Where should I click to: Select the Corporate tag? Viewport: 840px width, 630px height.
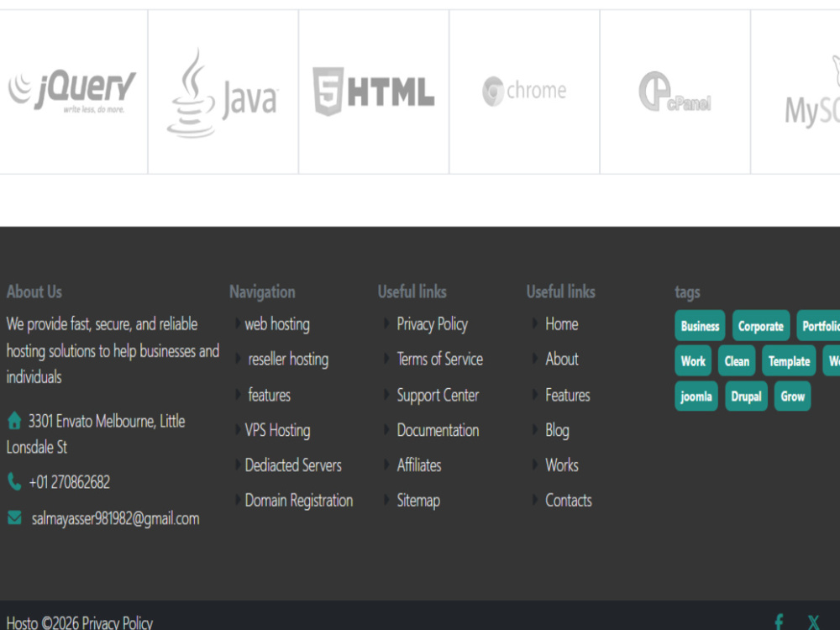(x=761, y=326)
